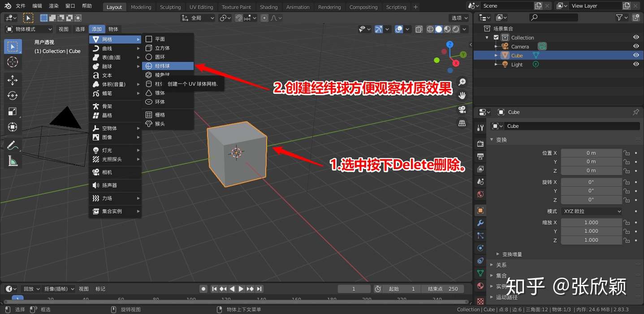Click the 选项 button above the viewport
This screenshot has width=644, height=314.
tap(458, 17)
